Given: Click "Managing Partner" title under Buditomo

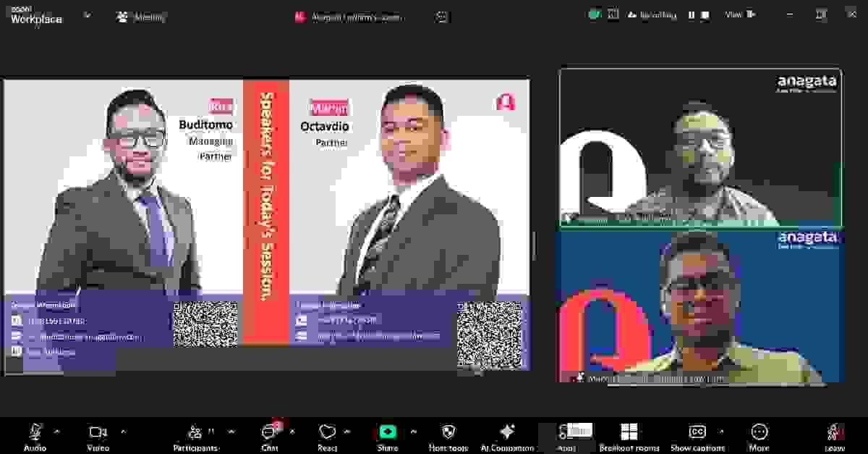Looking at the screenshot, I should (210, 148).
